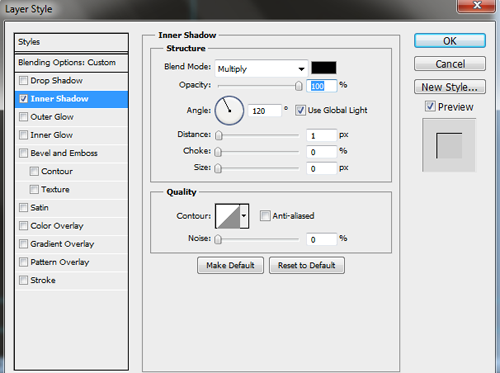This screenshot has width=500, height=373.
Task: Enable the Satin checkbox
Action: [23, 208]
